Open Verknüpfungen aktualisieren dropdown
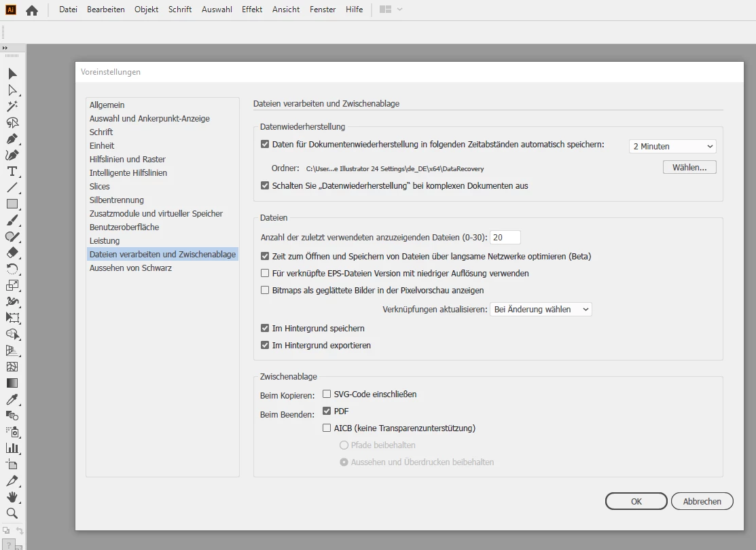The height and width of the screenshot is (550, 756). 541,310
